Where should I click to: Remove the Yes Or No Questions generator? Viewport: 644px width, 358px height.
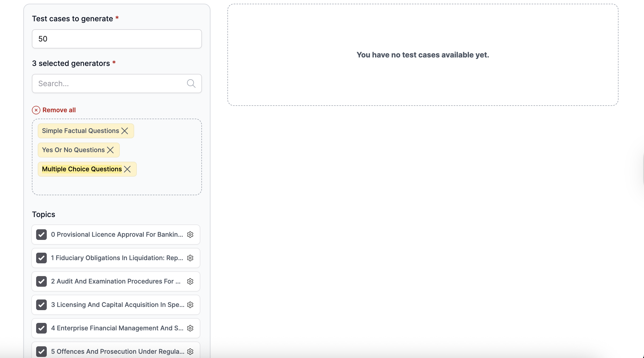pyautogui.click(x=111, y=150)
